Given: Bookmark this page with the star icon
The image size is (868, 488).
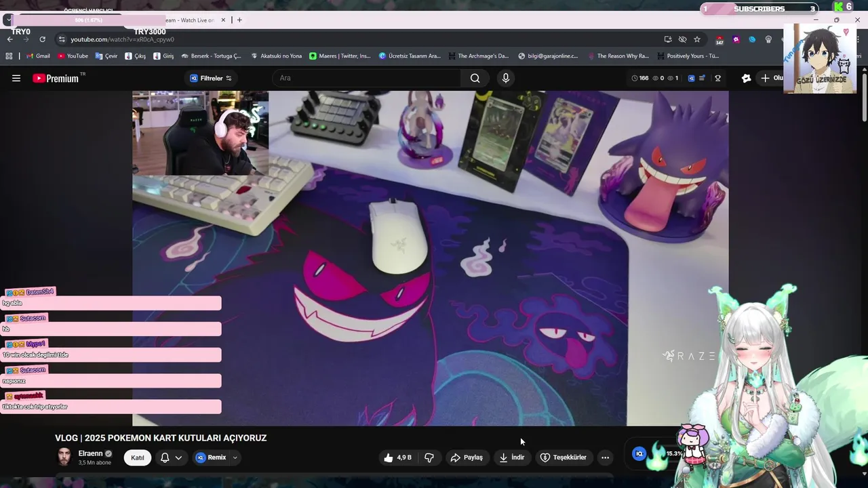Looking at the screenshot, I should coord(697,39).
